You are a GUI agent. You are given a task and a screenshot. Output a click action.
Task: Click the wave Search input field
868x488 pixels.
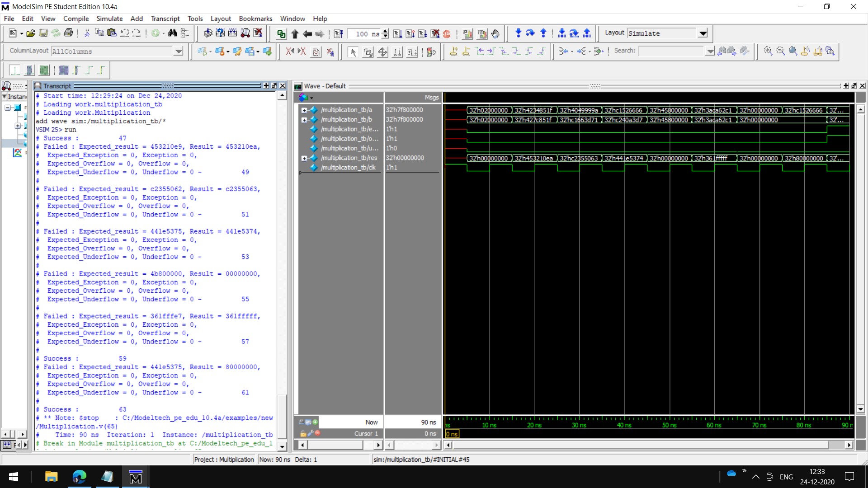[x=671, y=51]
